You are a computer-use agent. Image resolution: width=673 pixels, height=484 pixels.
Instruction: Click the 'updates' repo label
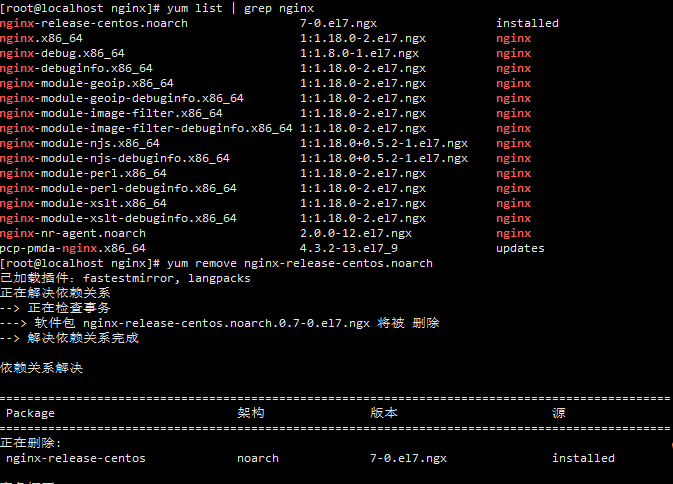tap(520, 248)
